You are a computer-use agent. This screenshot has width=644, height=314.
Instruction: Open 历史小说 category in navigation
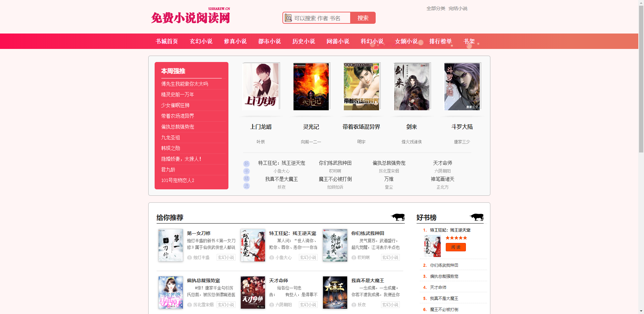coord(304,41)
